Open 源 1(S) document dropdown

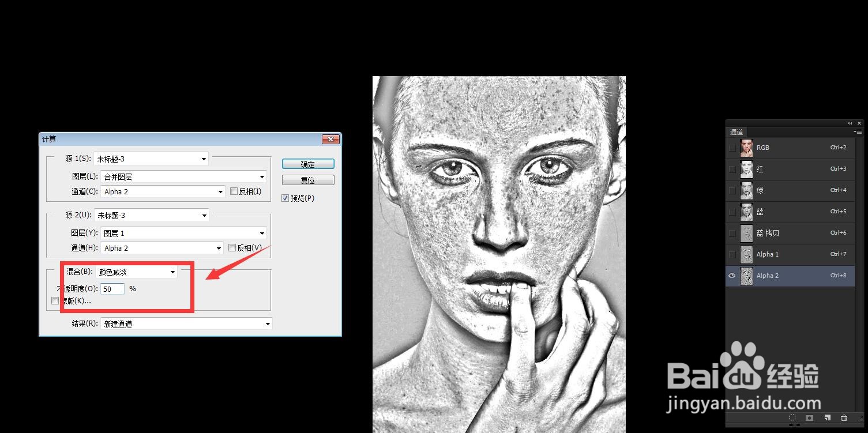click(151, 159)
